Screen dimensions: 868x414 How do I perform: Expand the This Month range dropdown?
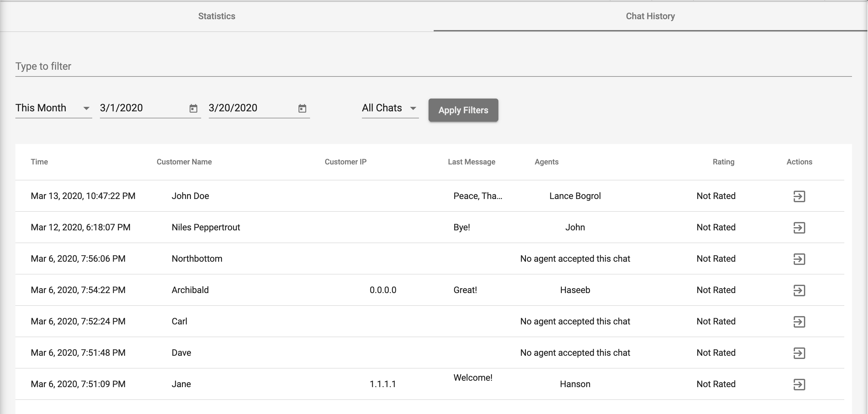click(53, 108)
